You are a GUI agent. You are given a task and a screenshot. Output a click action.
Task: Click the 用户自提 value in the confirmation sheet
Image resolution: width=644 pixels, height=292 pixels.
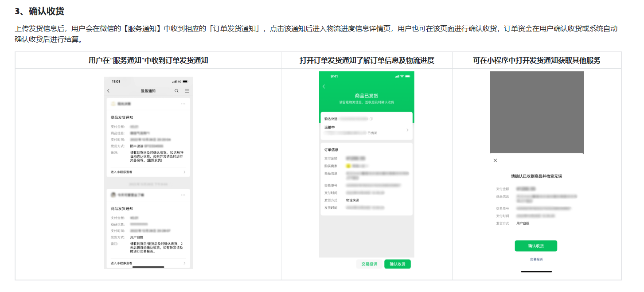(523, 223)
